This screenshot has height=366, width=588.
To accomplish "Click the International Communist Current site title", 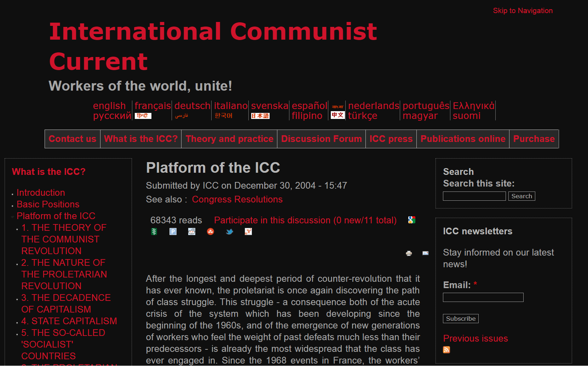I will (x=213, y=46).
